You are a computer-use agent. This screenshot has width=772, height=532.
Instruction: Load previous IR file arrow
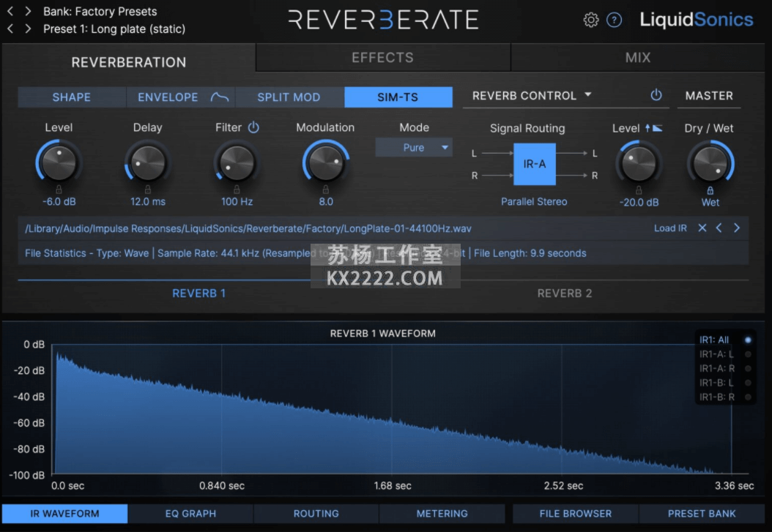point(719,228)
